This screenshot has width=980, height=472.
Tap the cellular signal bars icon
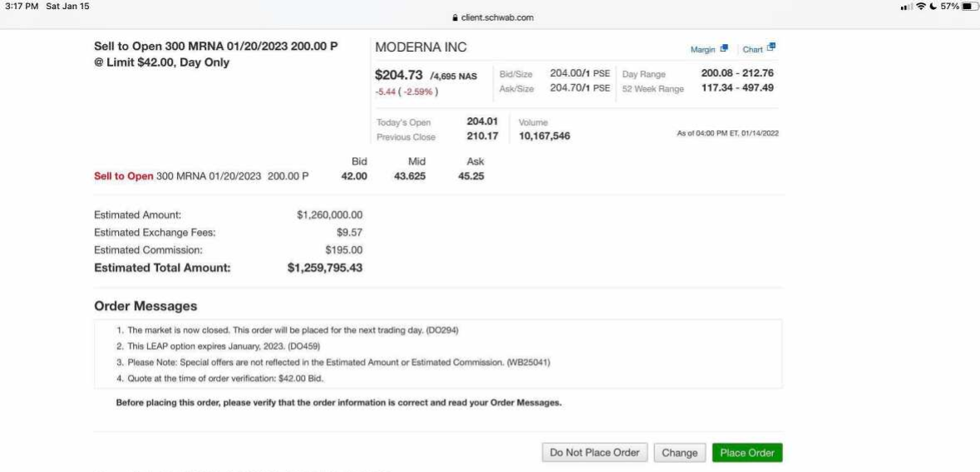(x=906, y=7)
